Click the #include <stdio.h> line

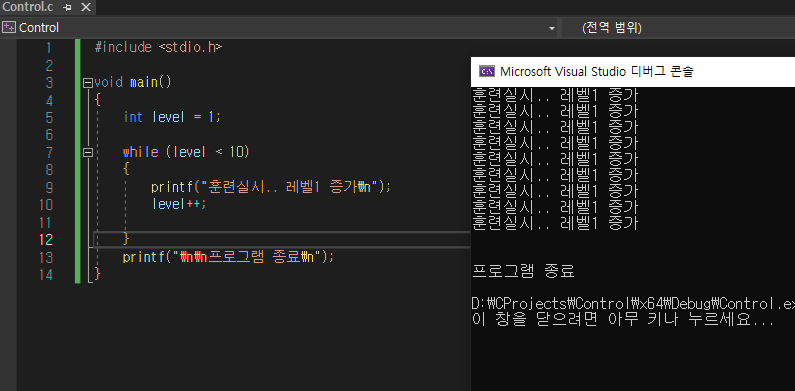[158, 48]
